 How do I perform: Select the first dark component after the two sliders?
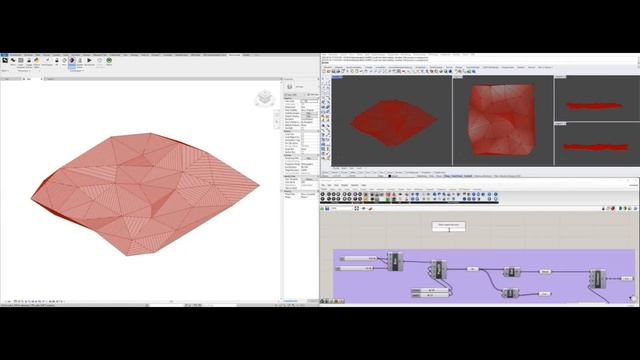395,262
